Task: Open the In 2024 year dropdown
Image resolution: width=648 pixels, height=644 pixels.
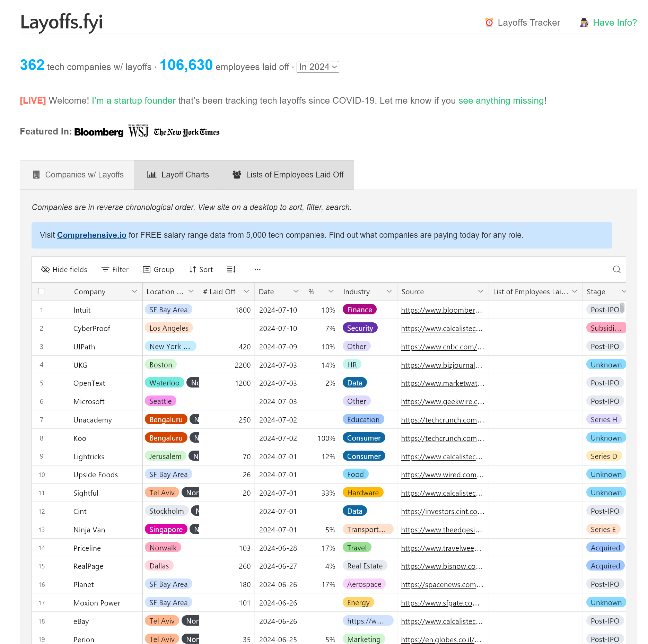Action: [318, 67]
